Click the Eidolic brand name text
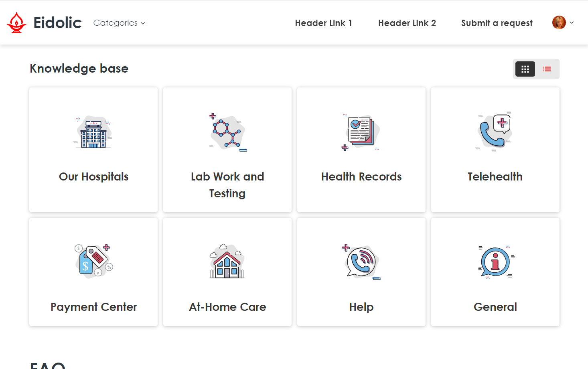 tap(57, 23)
